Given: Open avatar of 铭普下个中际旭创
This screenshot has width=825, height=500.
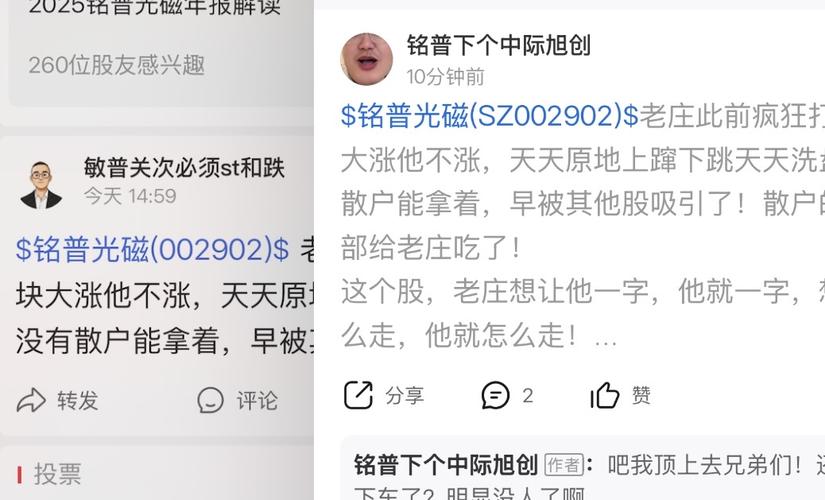Looking at the screenshot, I should 367,59.
